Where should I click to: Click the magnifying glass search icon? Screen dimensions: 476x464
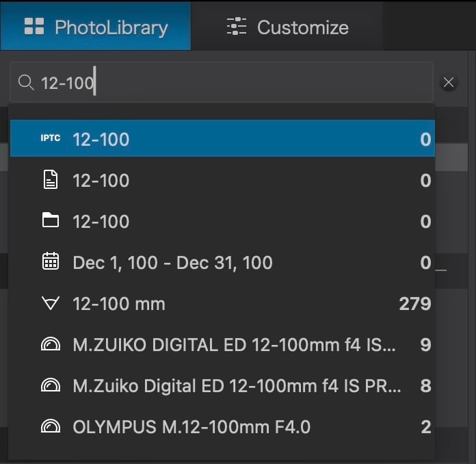point(26,83)
